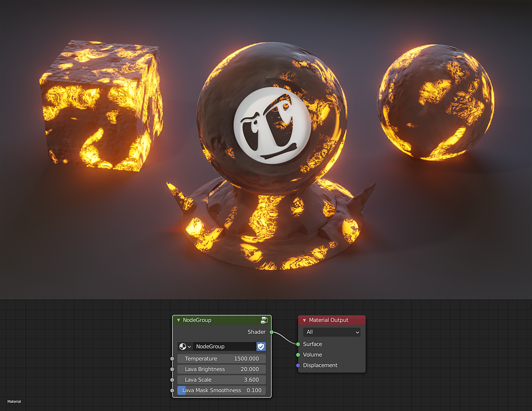Click the Material label in the corner
532x411 pixels.
tap(14, 401)
